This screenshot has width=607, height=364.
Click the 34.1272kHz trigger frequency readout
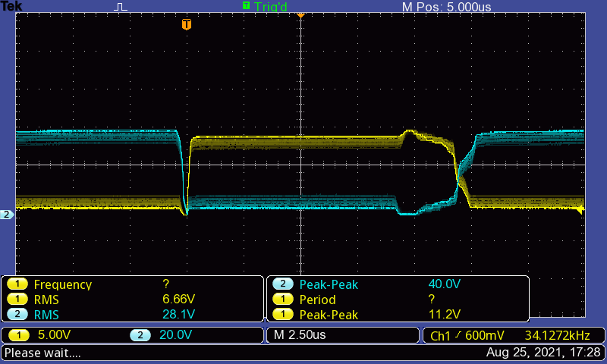point(558,335)
